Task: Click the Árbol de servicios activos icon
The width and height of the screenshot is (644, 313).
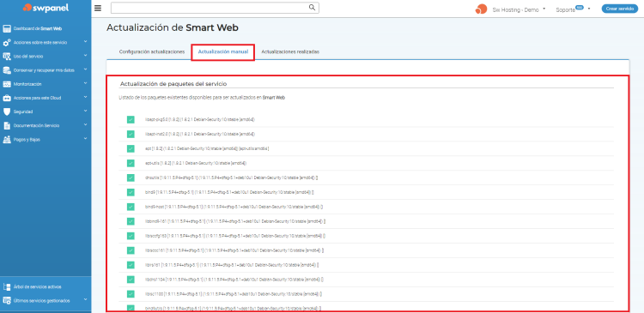Action: tap(7, 286)
